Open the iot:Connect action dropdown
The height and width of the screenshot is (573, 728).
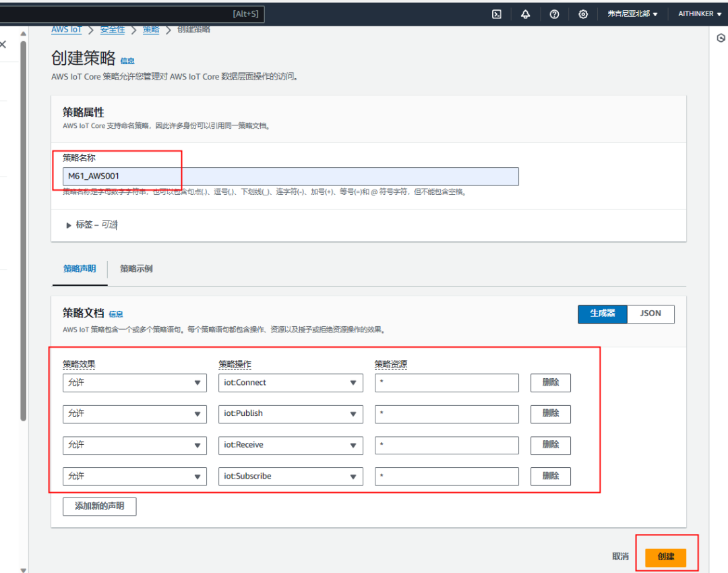[x=291, y=383]
